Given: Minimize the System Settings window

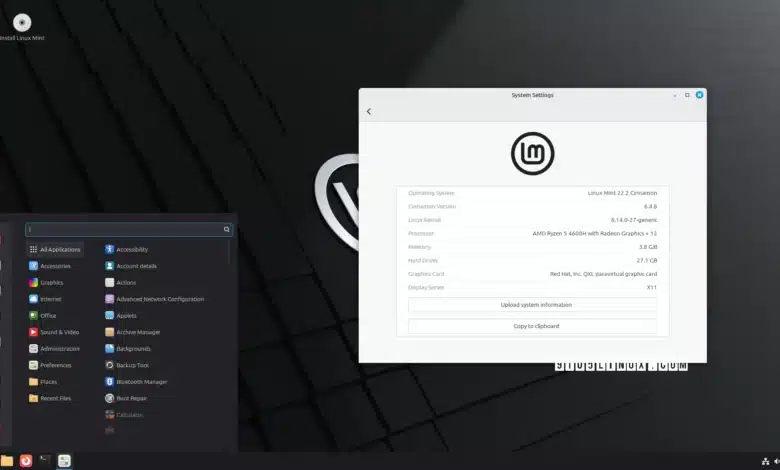Looking at the screenshot, I should (675, 95).
